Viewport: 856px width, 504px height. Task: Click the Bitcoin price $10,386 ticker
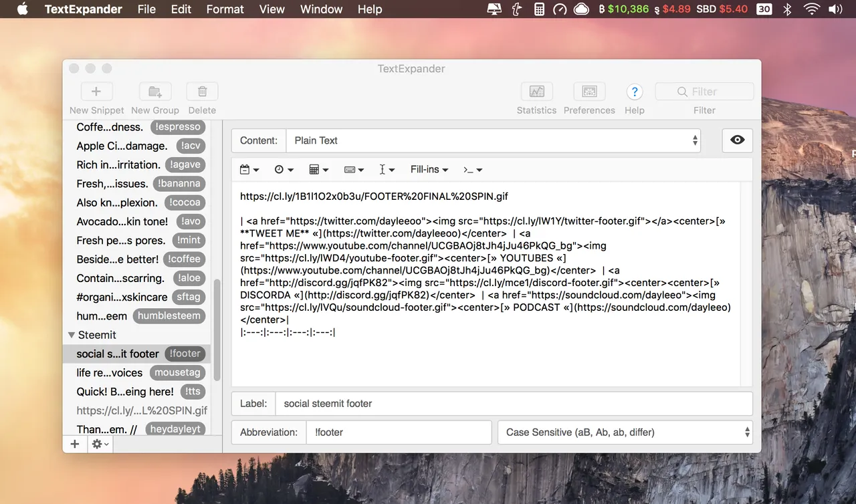(624, 9)
